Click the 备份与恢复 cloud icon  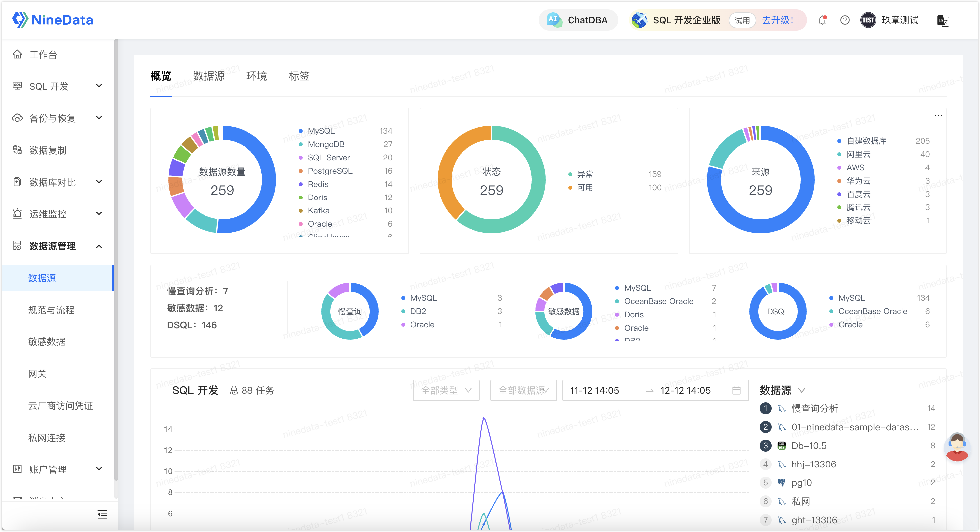tap(17, 118)
